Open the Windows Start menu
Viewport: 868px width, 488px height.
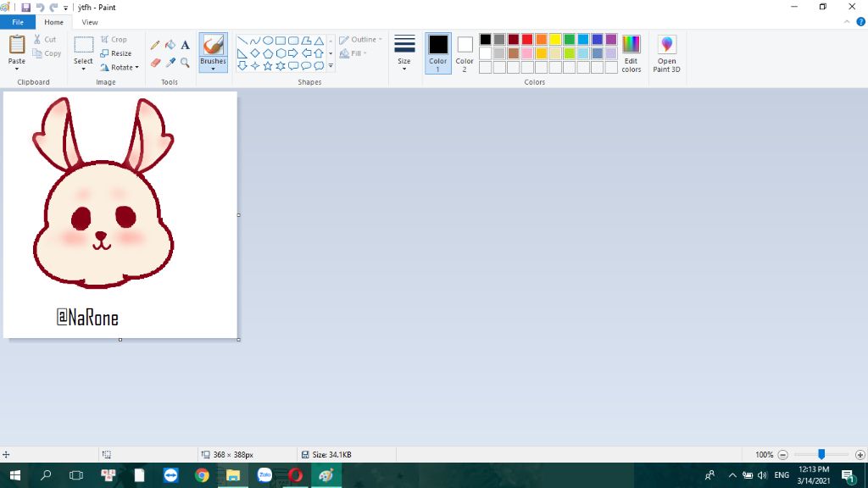(x=15, y=475)
